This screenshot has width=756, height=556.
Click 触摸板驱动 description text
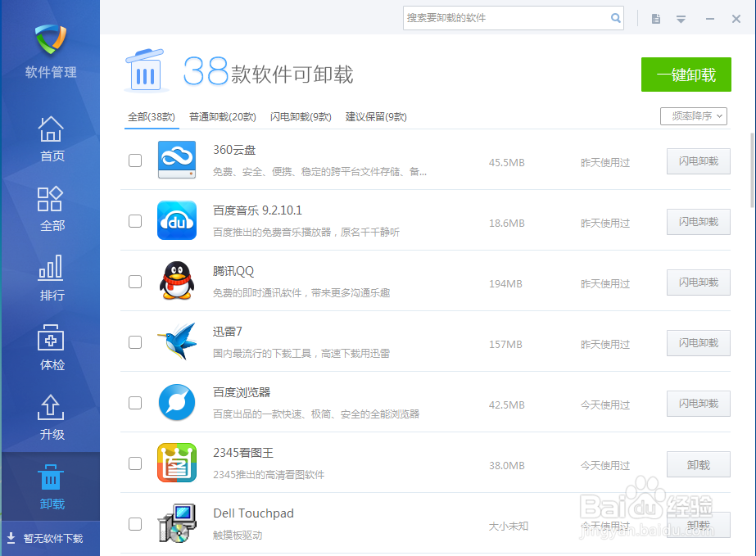pos(238,536)
